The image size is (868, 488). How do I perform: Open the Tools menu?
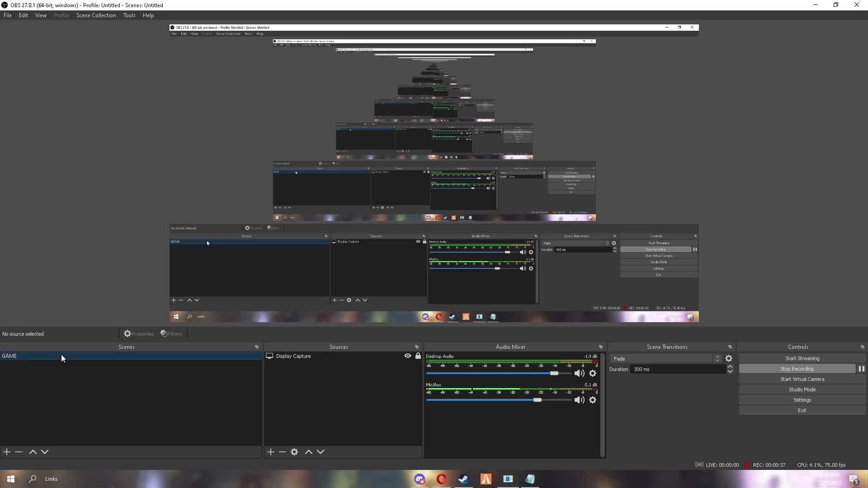[x=129, y=15]
